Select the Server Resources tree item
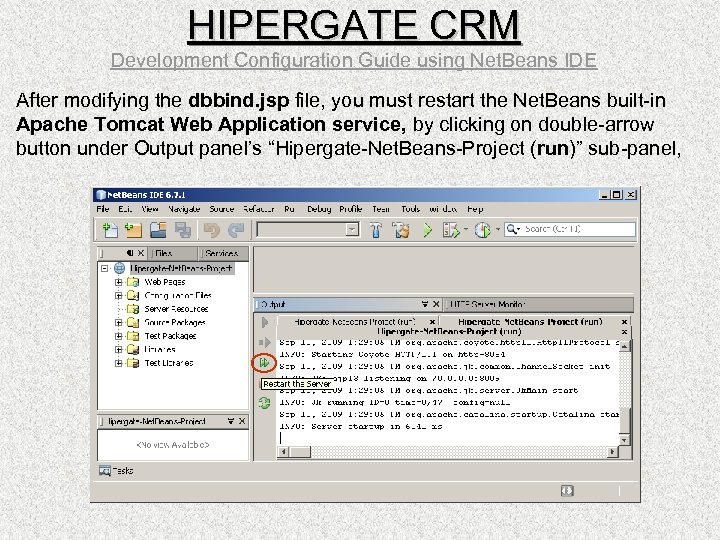 click(x=176, y=309)
